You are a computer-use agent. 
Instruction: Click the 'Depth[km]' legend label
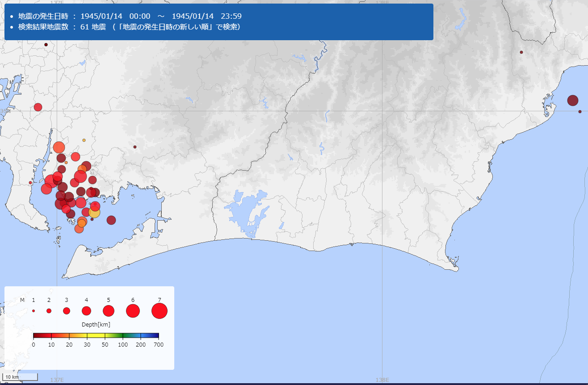(x=96, y=324)
